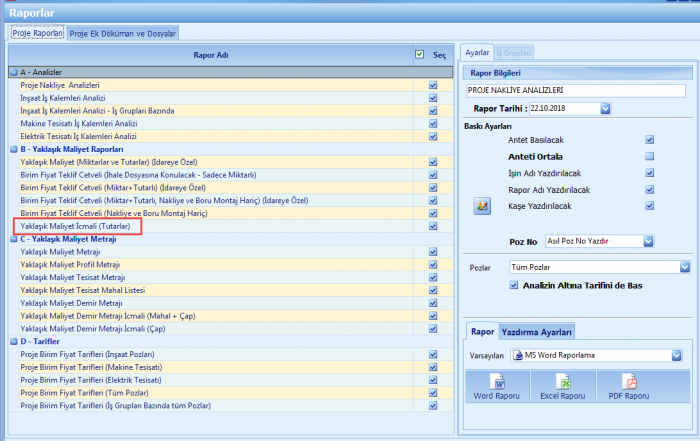This screenshot has width=700, height=441.
Task: Click the Word Raporu icon button
Action: tap(497, 387)
